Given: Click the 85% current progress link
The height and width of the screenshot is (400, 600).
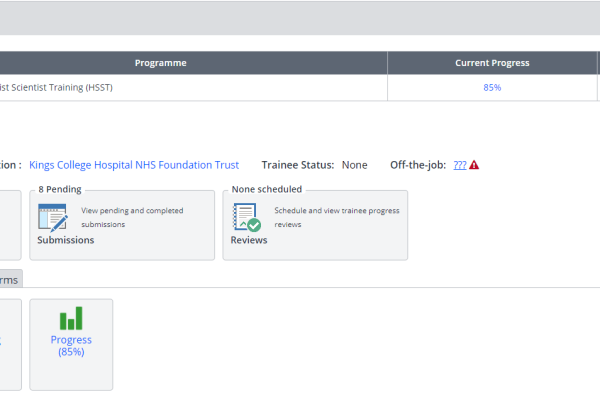Looking at the screenshot, I should [492, 88].
